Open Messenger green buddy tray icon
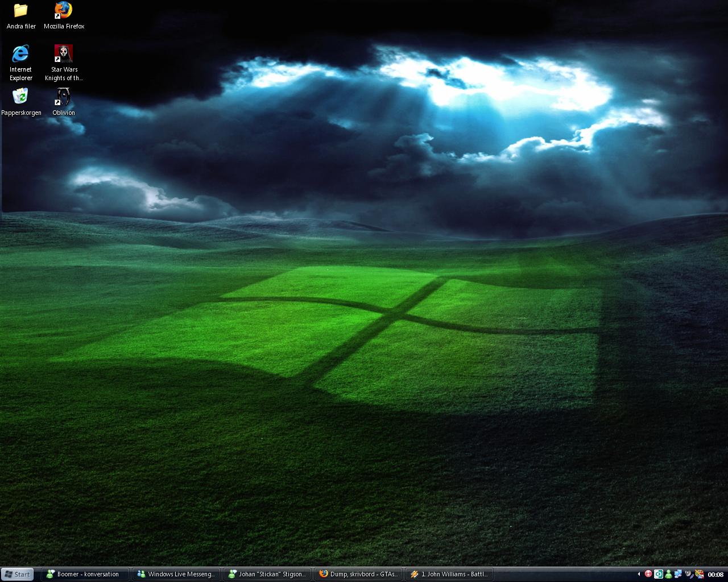The height and width of the screenshot is (582, 728). tap(668, 574)
